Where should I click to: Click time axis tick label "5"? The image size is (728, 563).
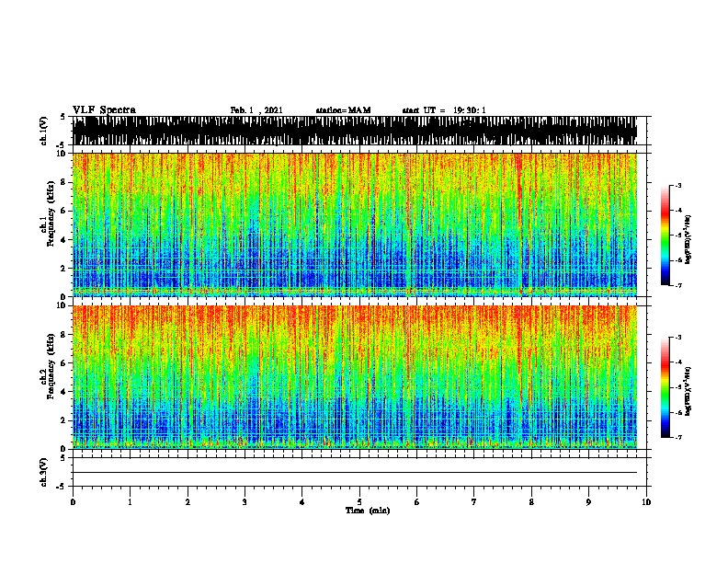pos(359,502)
